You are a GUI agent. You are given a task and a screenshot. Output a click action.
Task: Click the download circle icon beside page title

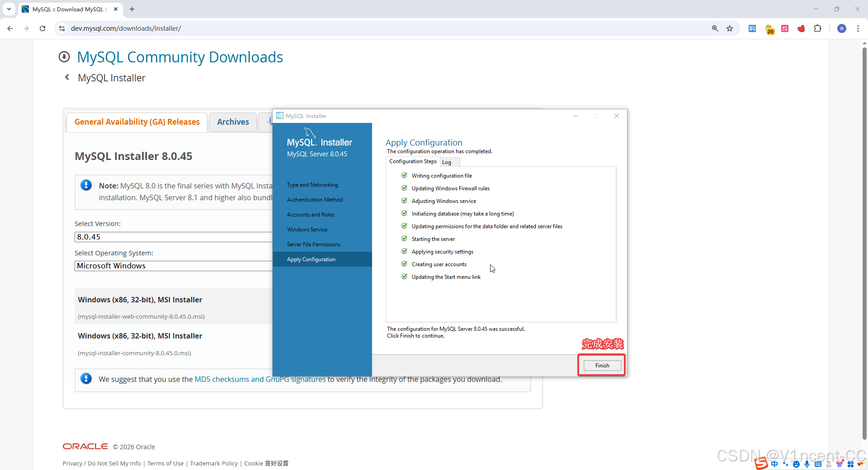pos(64,56)
